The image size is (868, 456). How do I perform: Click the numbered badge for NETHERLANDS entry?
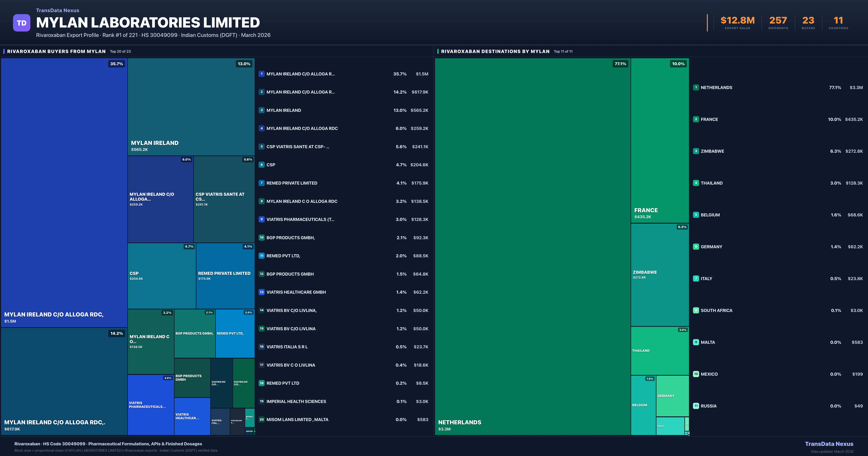click(696, 87)
